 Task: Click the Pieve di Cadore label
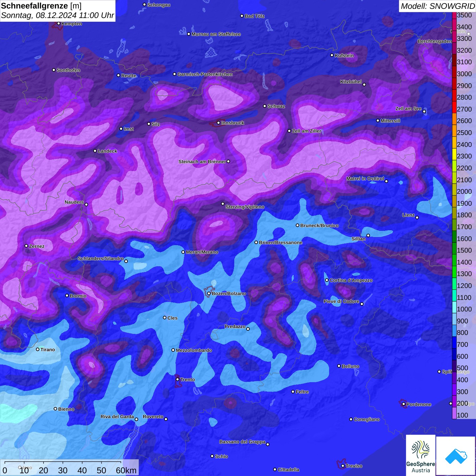(341, 301)
